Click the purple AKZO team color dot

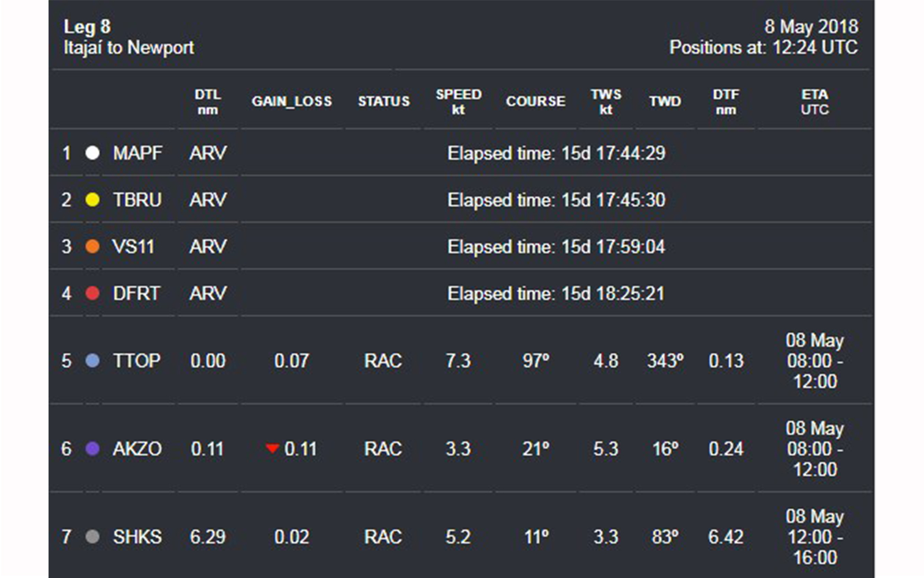tap(92, 449)
